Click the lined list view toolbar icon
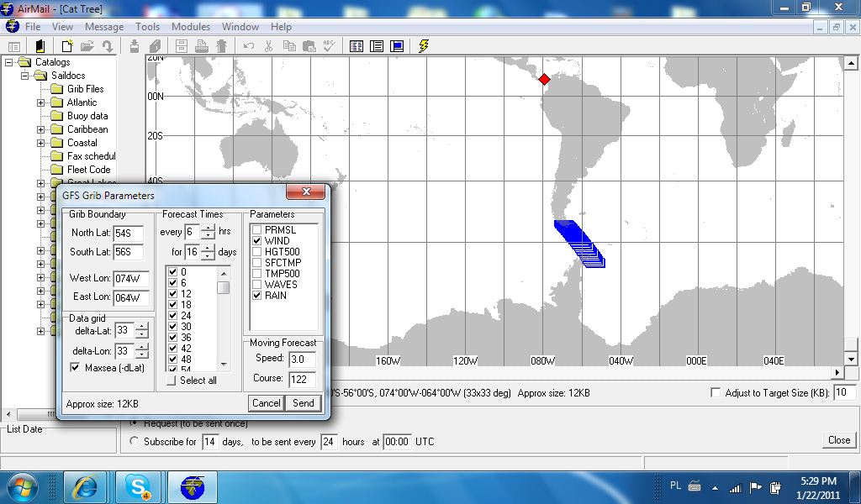The width and height of the screenshot is (861, 504). point(377,46)
